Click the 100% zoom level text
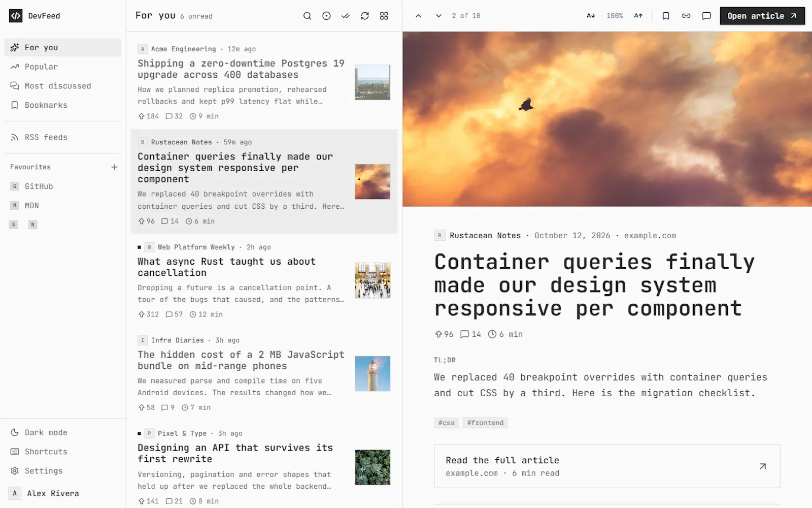The height and width of the screenshot is (508, 812). pos(615,16)
